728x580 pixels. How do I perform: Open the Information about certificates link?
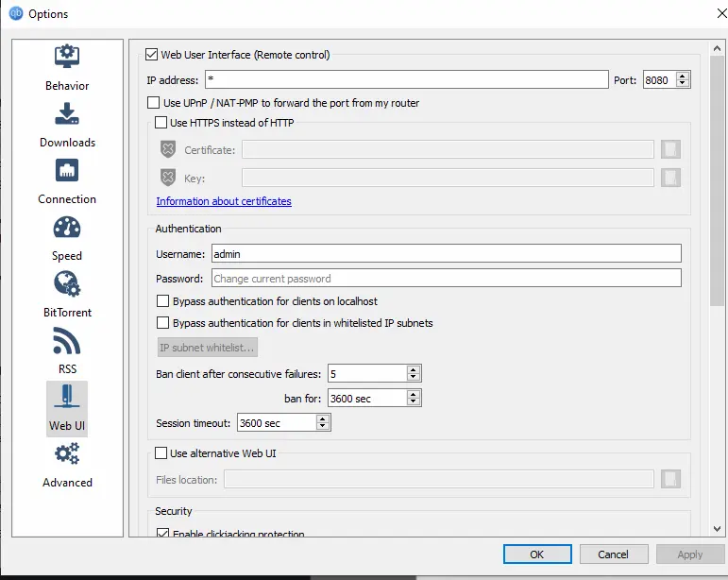224,201
